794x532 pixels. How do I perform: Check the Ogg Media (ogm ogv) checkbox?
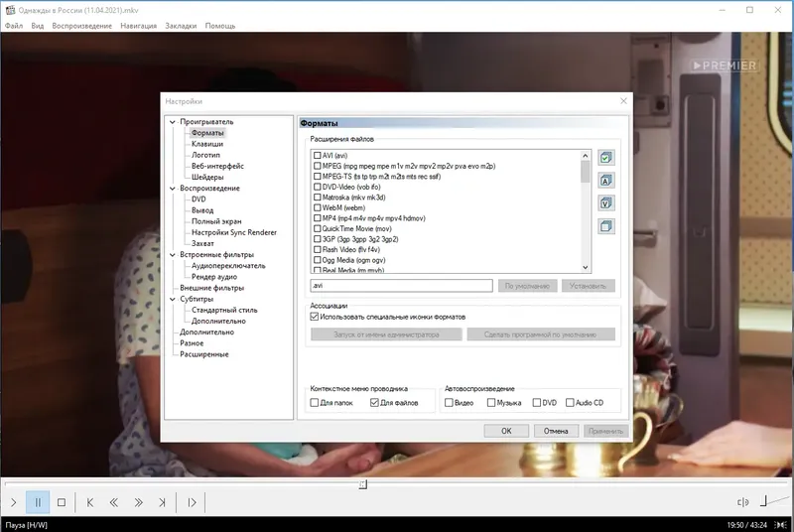point(317,260)
